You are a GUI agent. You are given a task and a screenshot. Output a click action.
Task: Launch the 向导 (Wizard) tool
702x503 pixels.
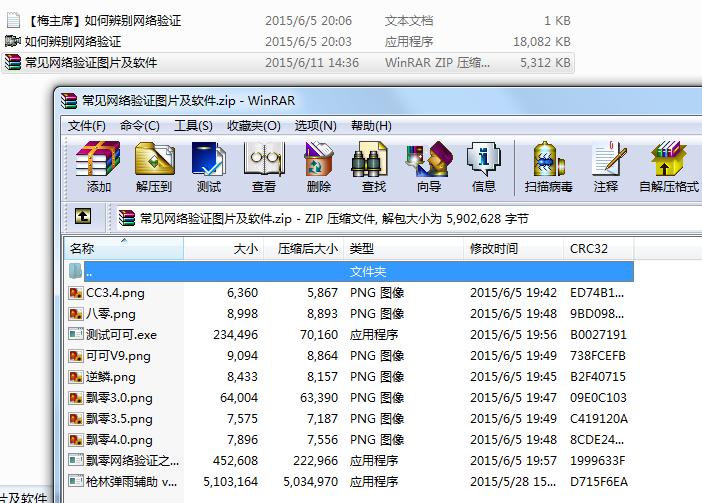(429, 167)
